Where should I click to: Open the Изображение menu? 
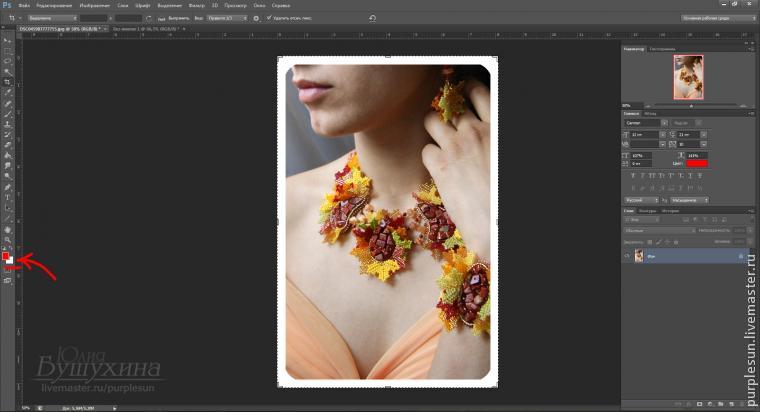tap(95, 5)
